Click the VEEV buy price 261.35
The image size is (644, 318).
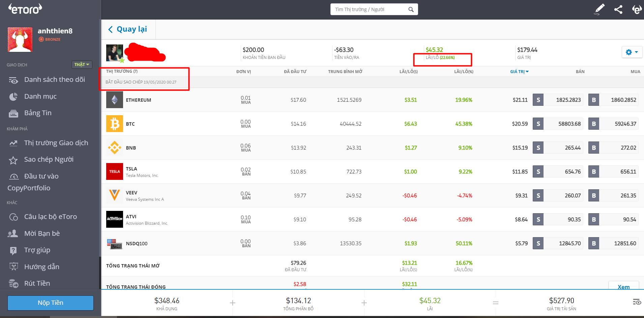coord(619,195)
